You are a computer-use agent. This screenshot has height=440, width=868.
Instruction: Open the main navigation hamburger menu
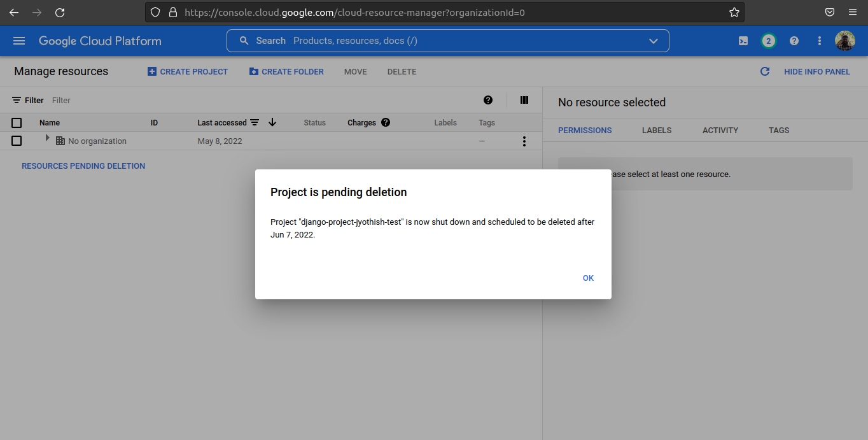coord(19,41)
